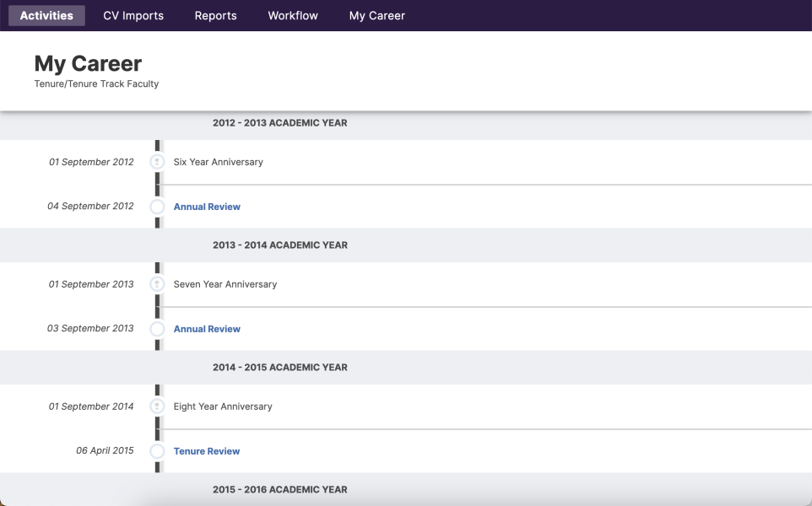This screenshot has width=812, height=506.
Task: Select the Eight Year Anniversary timeline icon
Action: point(157,406)
